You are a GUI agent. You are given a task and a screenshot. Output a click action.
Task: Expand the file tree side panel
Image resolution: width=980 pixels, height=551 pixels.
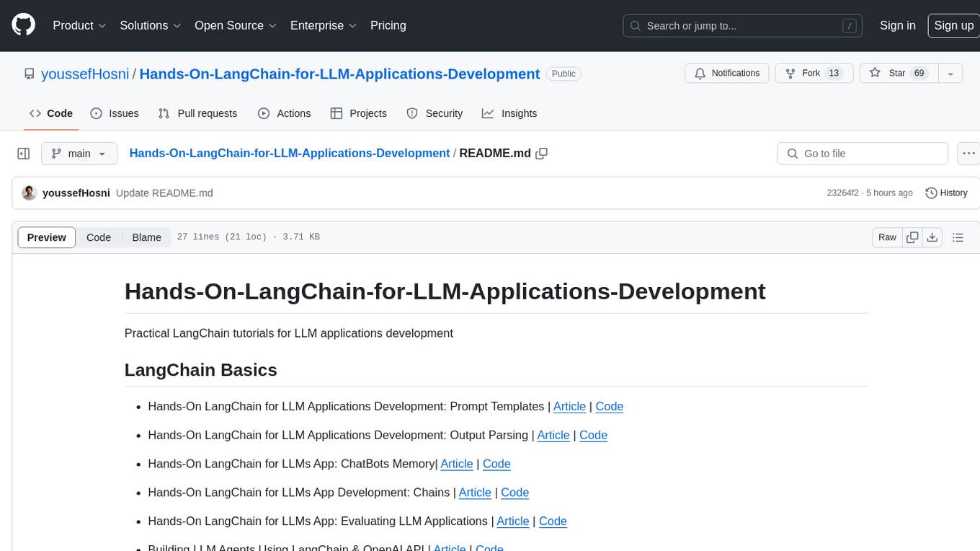click(x=24, y=154)
